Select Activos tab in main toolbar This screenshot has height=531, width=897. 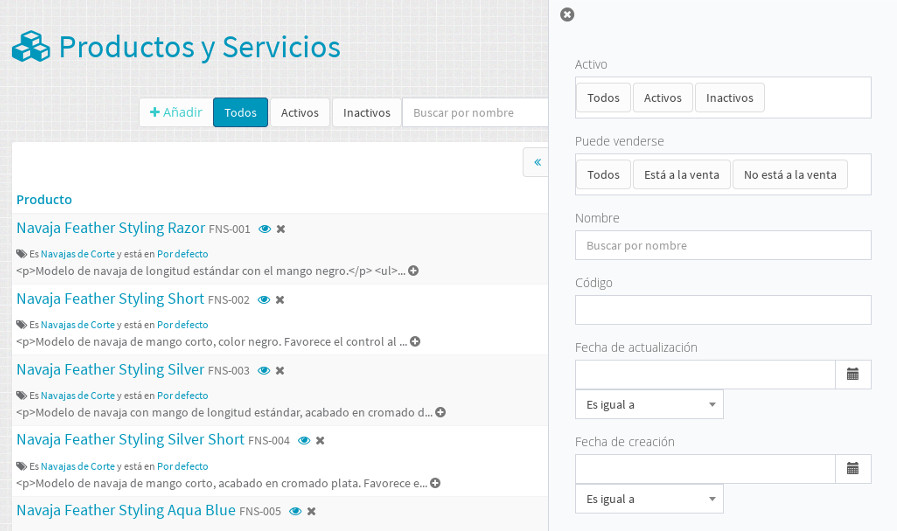click(300, 112)
